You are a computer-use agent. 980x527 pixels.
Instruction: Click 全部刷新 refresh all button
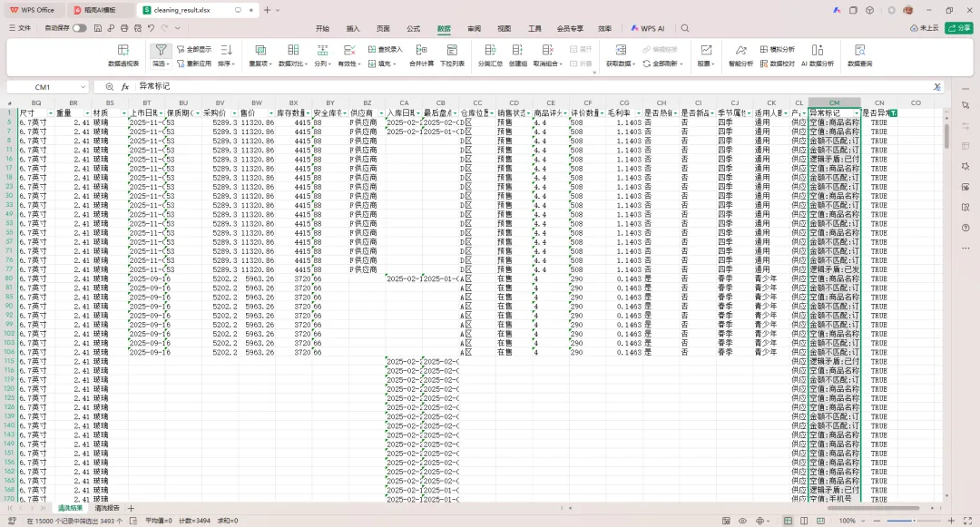point(662,63)
